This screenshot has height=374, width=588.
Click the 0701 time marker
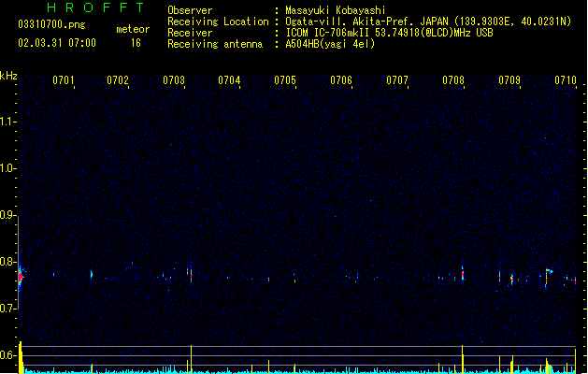point(64,80)
